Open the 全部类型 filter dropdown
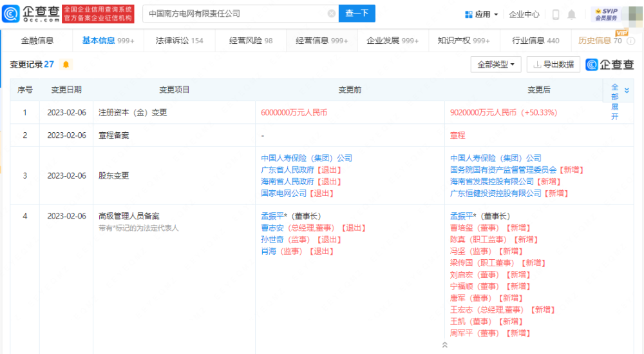The width and height of the screenshot is (644, 354). point(496,64)
